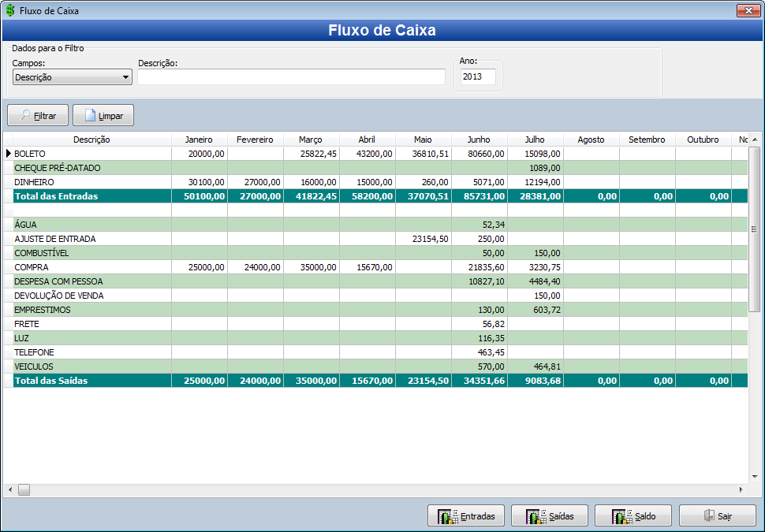This screenshot has width=765, height=532.
Task: Click the vertical scrollbar down arrow
Action: 755,474
